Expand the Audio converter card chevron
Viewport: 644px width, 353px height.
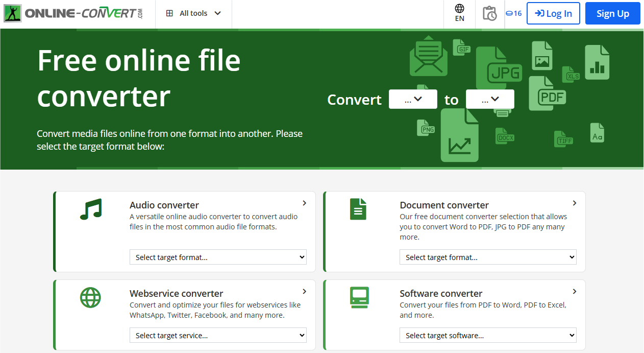tap(305, 203)
